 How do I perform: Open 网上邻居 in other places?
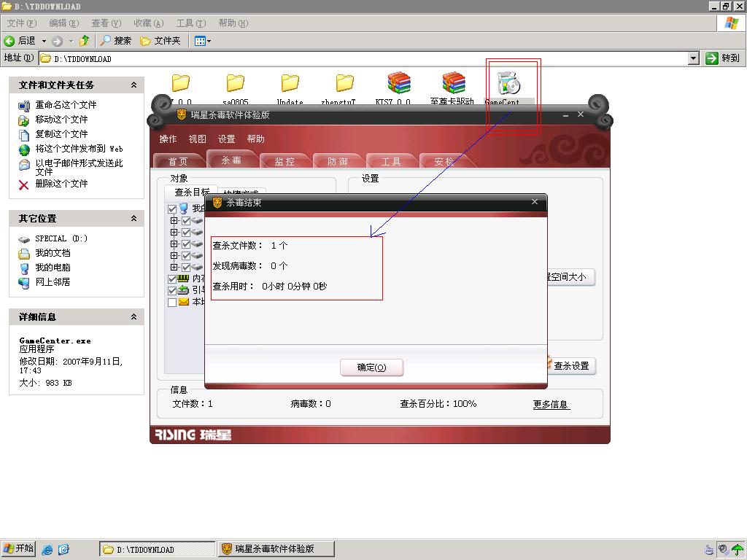click(53, 282)
